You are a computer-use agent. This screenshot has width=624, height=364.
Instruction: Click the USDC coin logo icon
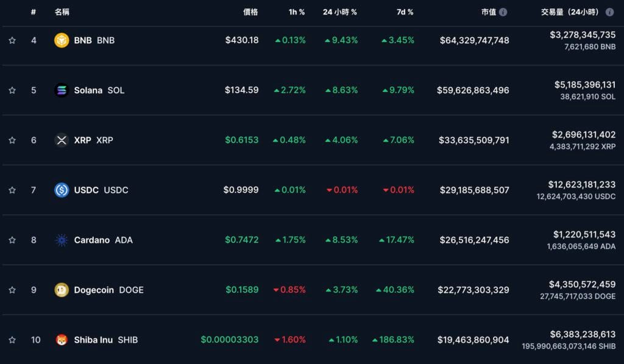(x=62, y=190)
